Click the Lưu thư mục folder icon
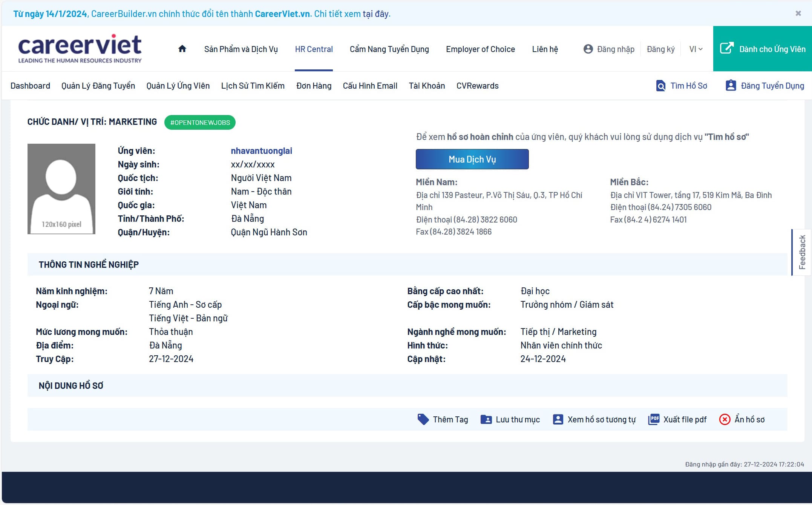This screenshot has width=812, height=505. pos(486,419)
